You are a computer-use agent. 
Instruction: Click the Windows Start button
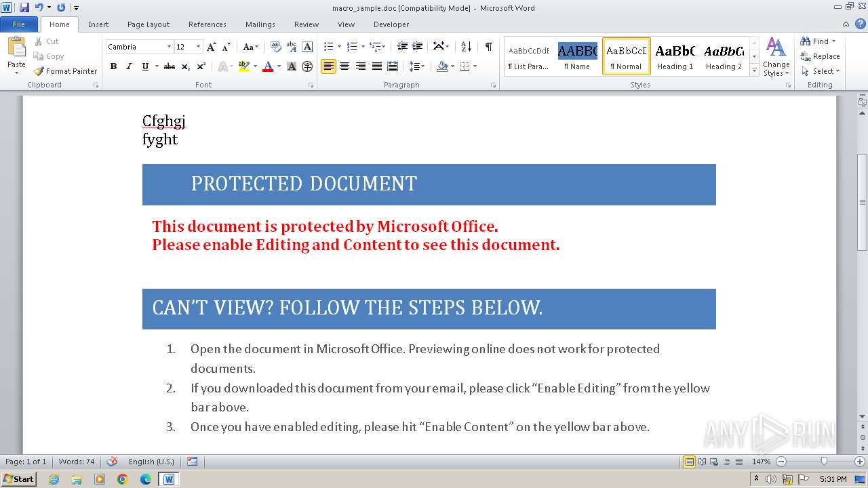18,479
